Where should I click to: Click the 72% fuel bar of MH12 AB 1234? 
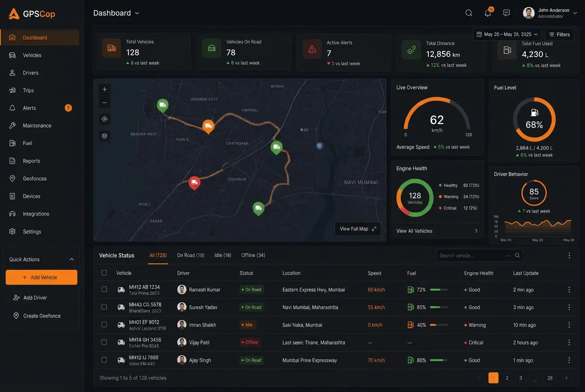(439, 290)
